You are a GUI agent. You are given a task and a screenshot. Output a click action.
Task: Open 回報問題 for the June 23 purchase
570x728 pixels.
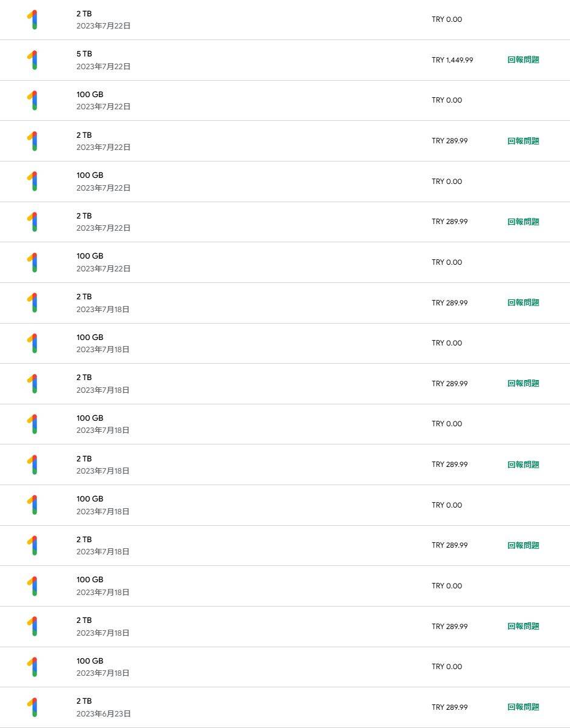click(523, 707)
